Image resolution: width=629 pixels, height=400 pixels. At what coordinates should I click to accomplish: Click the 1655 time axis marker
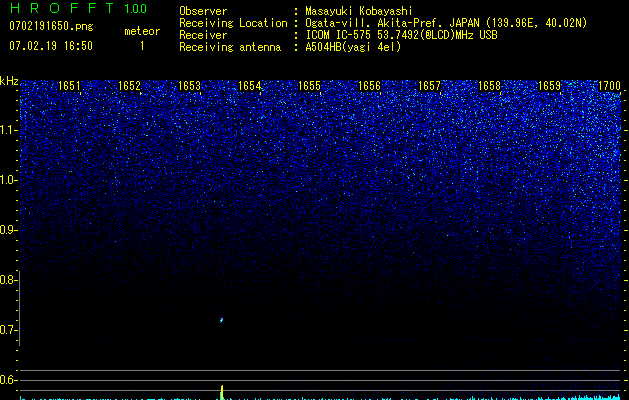(310, 86)
